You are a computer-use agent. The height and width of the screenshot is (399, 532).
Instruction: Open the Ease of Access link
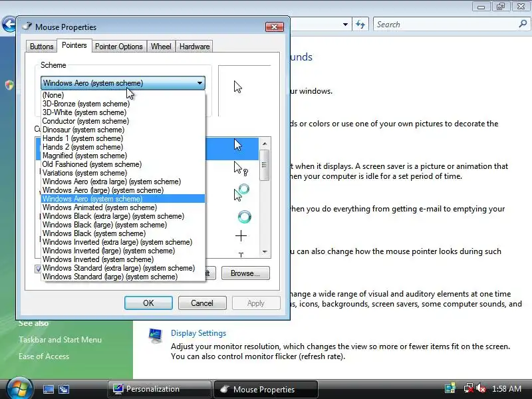click(x=44, y=356)
